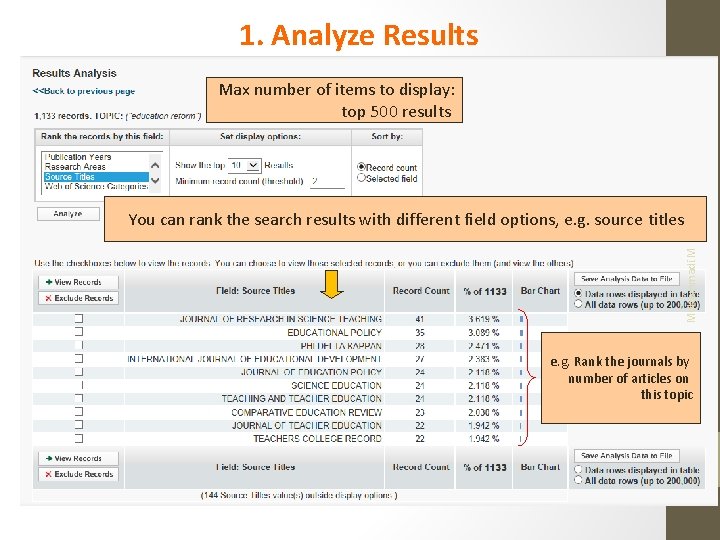Check the Phi Delta Kappan row checkbox
Viewport: 720px width, 540px height.
pos(79,345)
